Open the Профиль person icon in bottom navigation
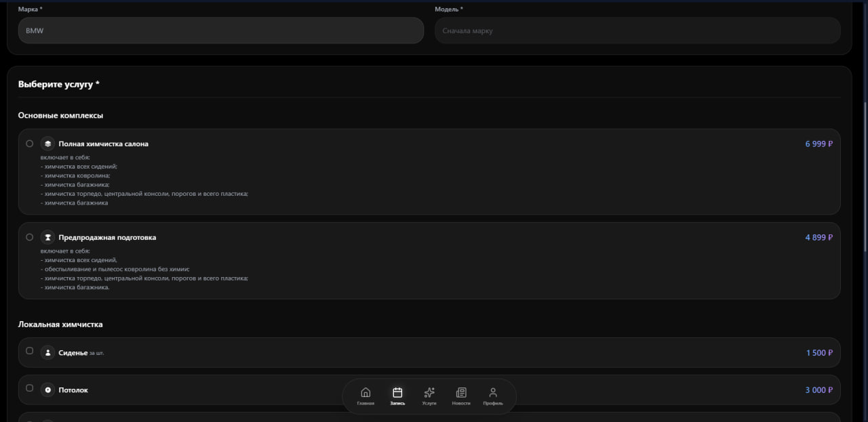The image size is (868, 422). (493, 392)
